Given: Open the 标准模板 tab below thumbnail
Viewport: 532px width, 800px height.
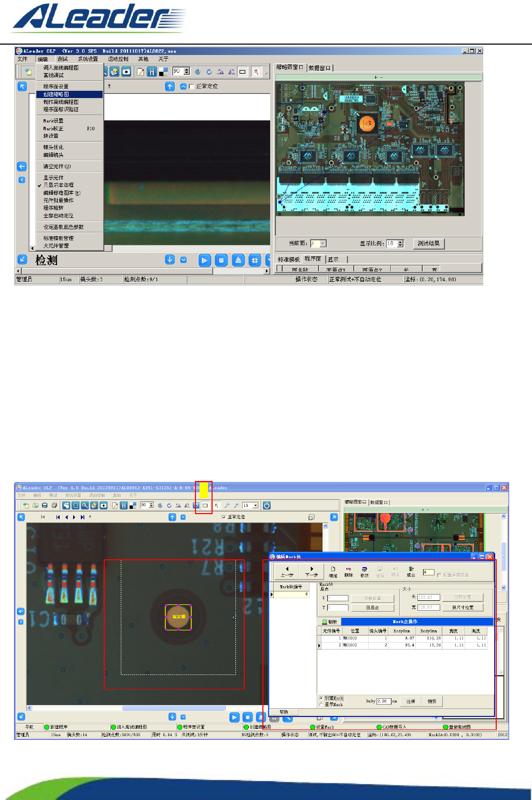Looking at the screenshot, I should click(x=289, y=259).
